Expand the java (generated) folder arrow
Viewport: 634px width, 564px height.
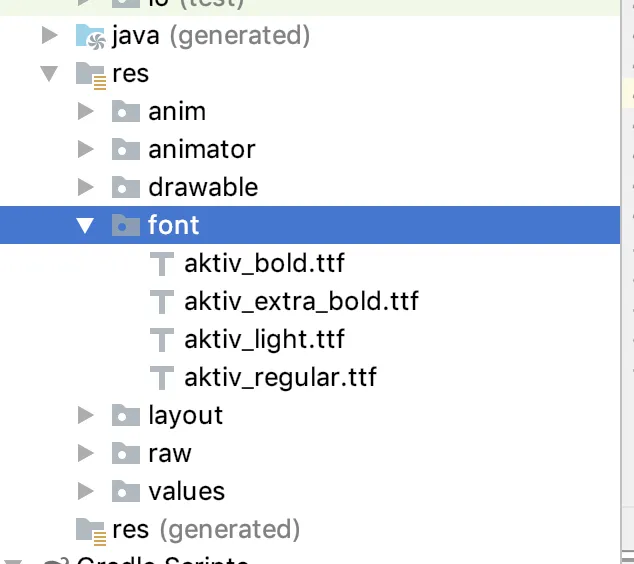(x=49, y=37)
